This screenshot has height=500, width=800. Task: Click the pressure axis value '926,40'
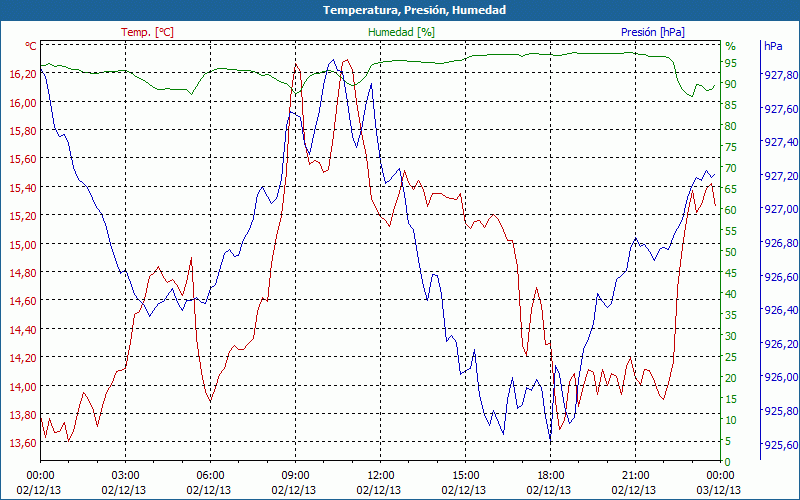780,310
